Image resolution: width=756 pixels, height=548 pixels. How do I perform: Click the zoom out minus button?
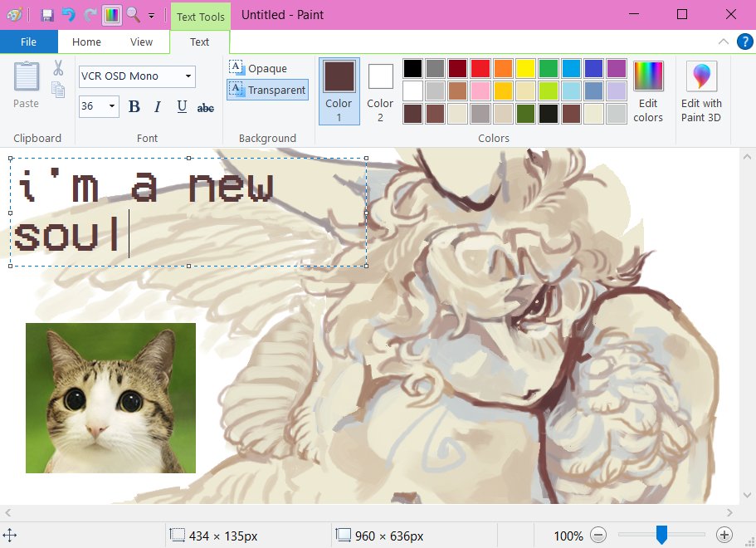[598, 535]
